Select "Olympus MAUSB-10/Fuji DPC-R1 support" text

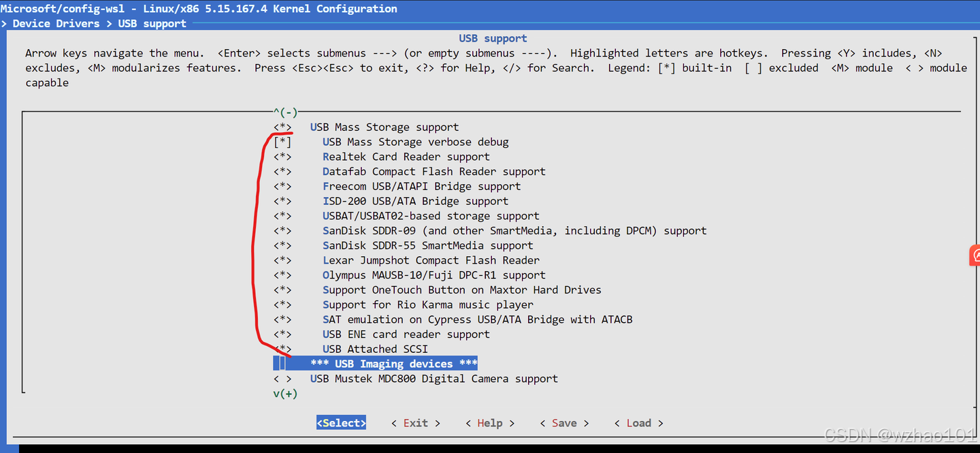(x=434, y=275)
